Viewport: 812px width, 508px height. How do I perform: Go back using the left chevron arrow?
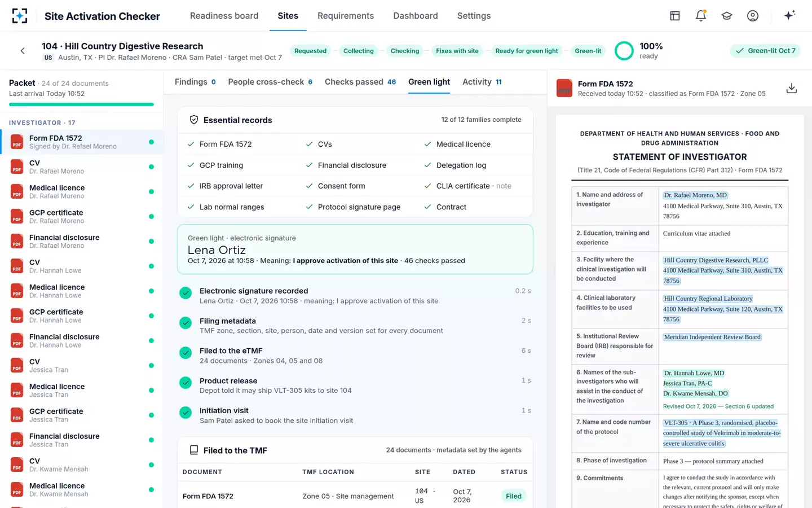23,51
